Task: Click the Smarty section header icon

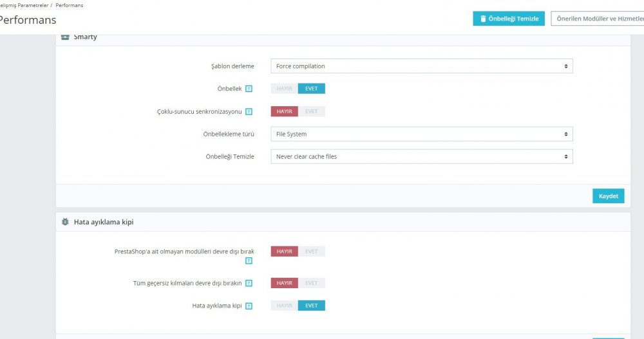Action: [65, 37]
